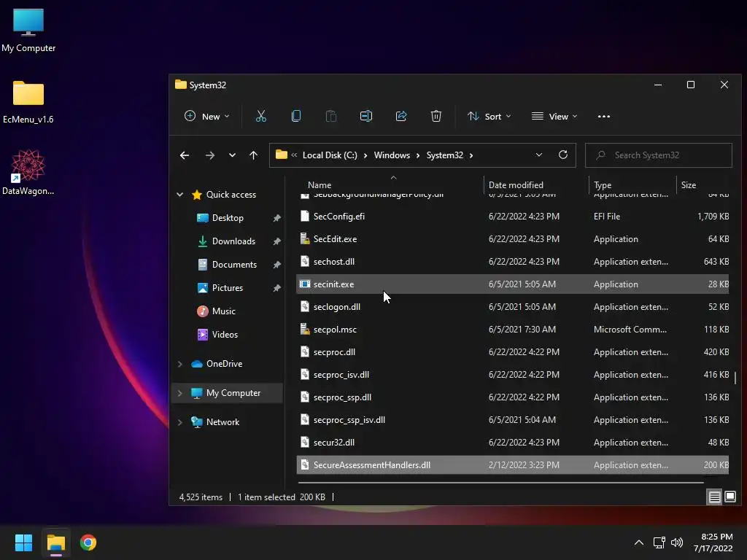Go forward with the right arrow

click(x=209, y=155)
